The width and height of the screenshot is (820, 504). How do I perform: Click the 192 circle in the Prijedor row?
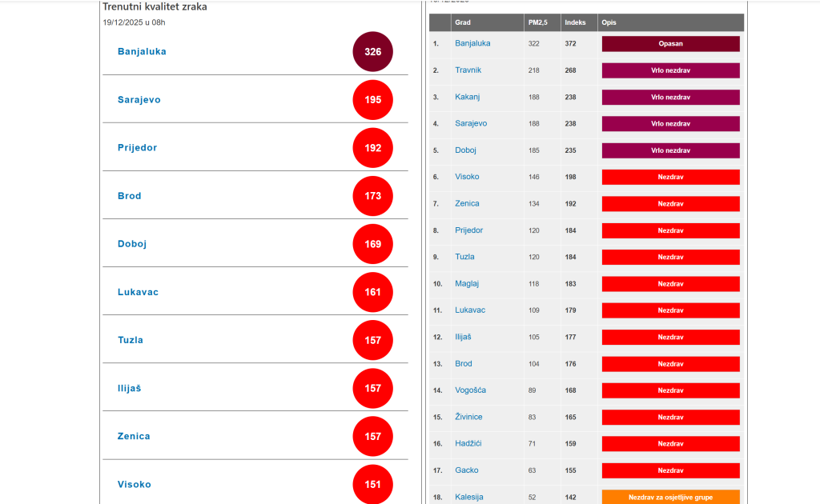373,148
